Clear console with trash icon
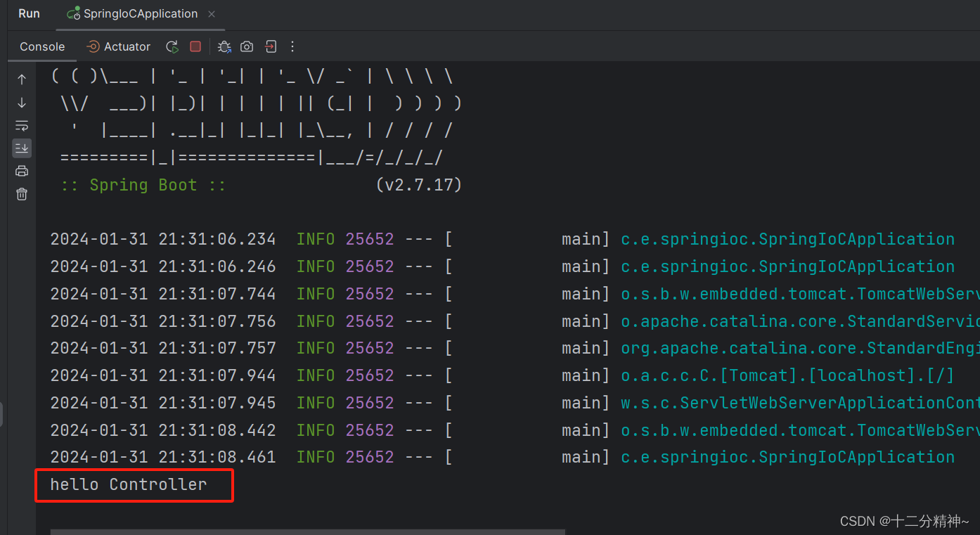This screenshot has height=535, width=980. pos(22,194)
